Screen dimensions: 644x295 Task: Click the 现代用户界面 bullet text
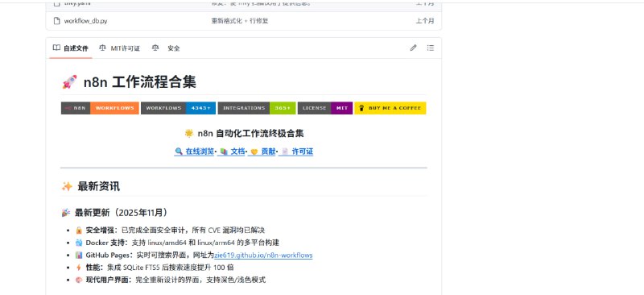[175, 280]
